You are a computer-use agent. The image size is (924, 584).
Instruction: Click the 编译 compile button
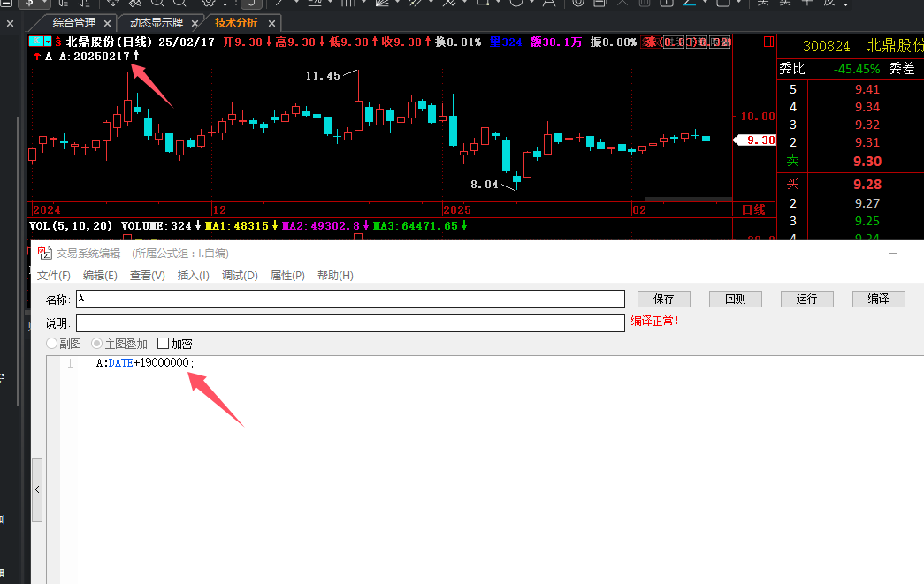pyautogui.click(x=879, y=299)
